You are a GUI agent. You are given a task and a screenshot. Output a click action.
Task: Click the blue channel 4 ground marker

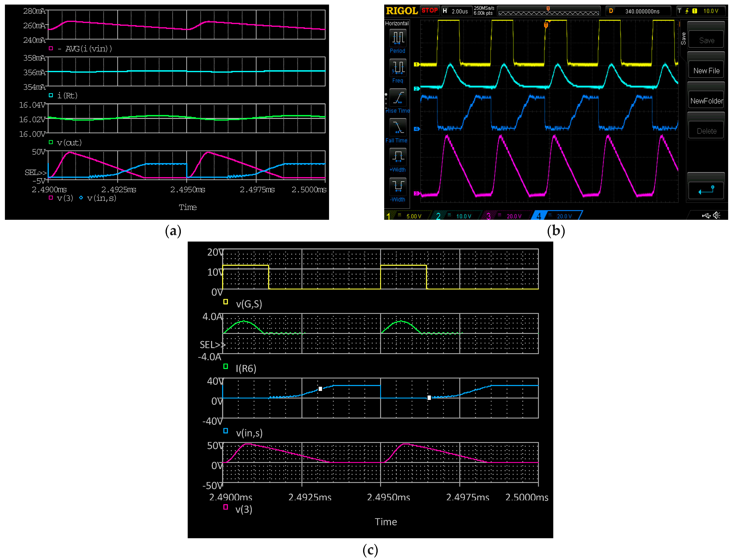416,129
